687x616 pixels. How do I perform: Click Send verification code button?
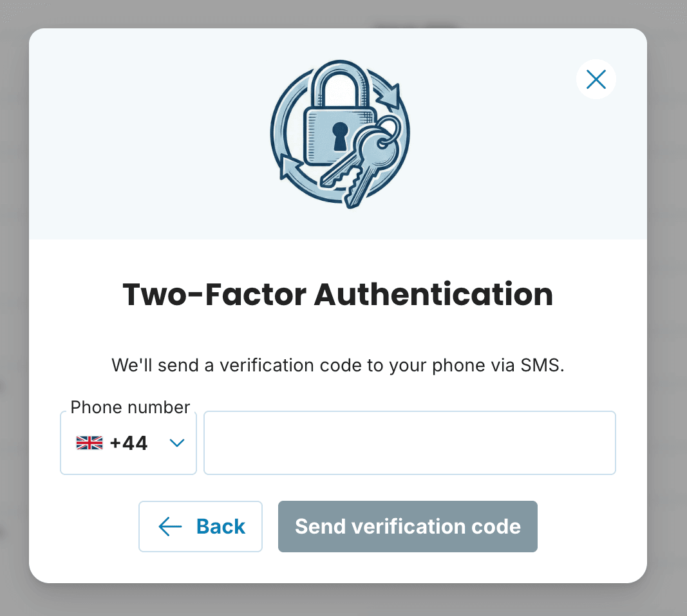[x=408, y=527]
